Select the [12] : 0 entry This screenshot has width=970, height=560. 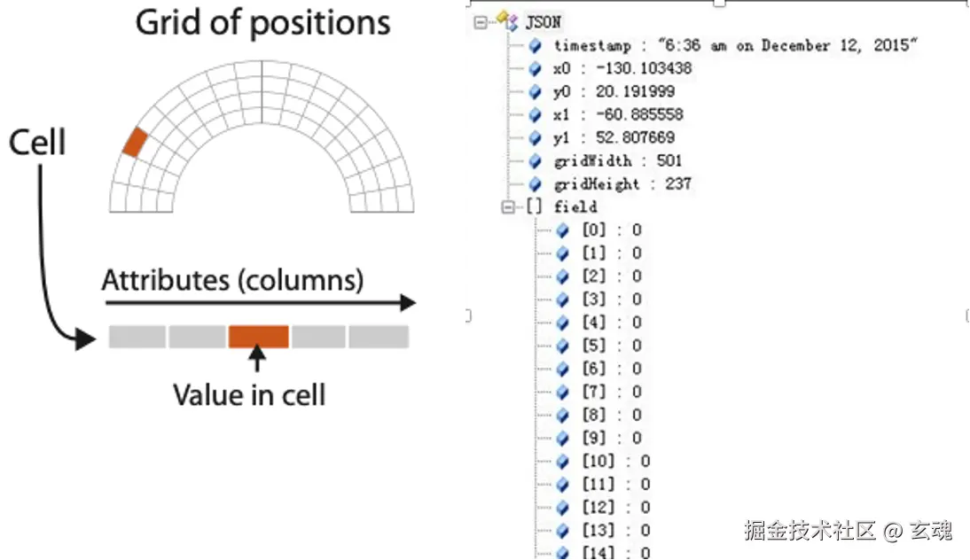tap(616, 508)
